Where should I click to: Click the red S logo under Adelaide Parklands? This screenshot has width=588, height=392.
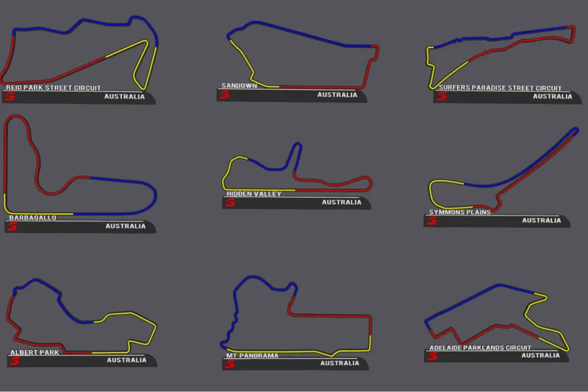(x=432, y=356)
